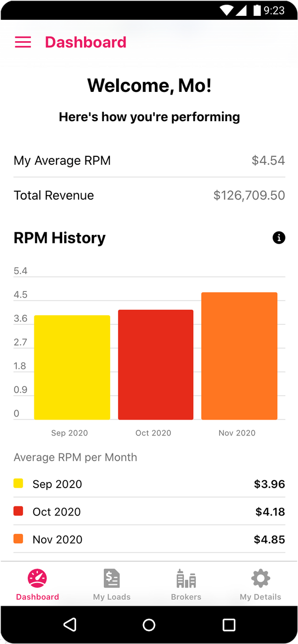Tap the RPM History info icon
Viewport: 298px width, 644px height.
click(x=279, y=238)
